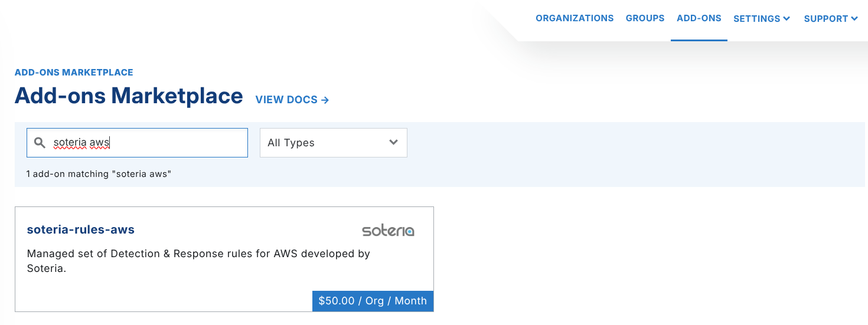868x325 pixels.
Task: Click the Soteria logo on the card
Action: pyautogui.click(x=388, y=230)
